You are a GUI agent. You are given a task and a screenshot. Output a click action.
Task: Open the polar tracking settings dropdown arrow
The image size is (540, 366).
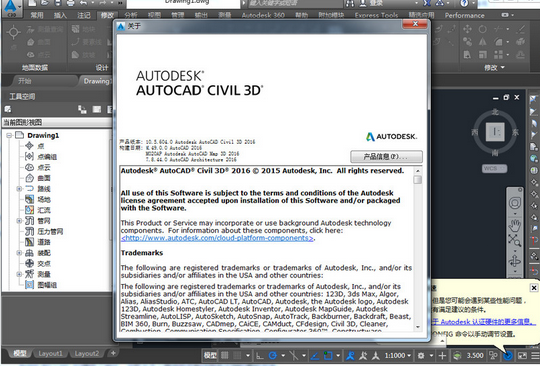283,355
